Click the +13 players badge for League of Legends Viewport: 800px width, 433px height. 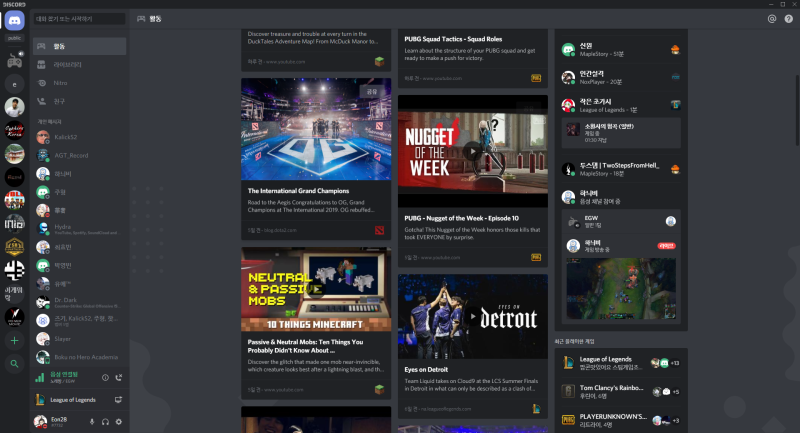point(674,363)
